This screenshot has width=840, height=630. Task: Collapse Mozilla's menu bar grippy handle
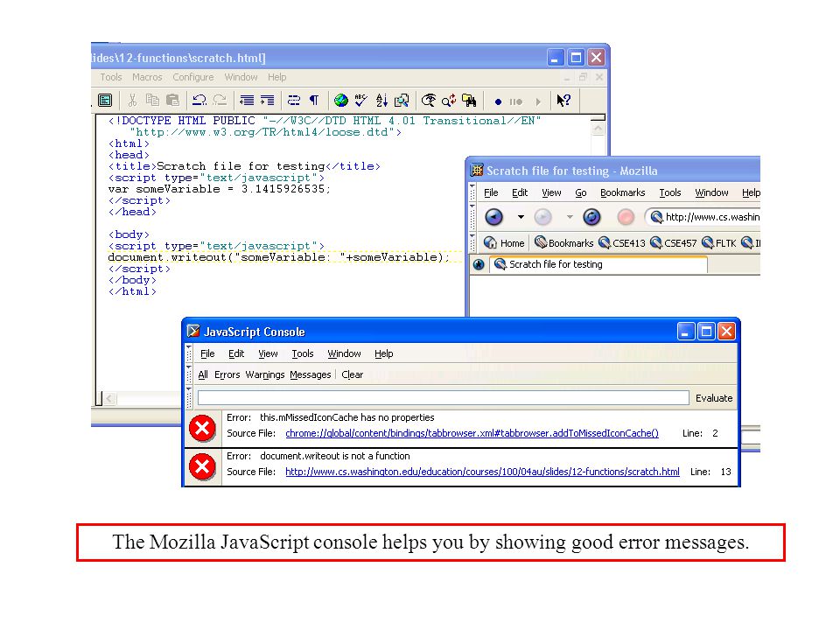(x=472, y=192)
